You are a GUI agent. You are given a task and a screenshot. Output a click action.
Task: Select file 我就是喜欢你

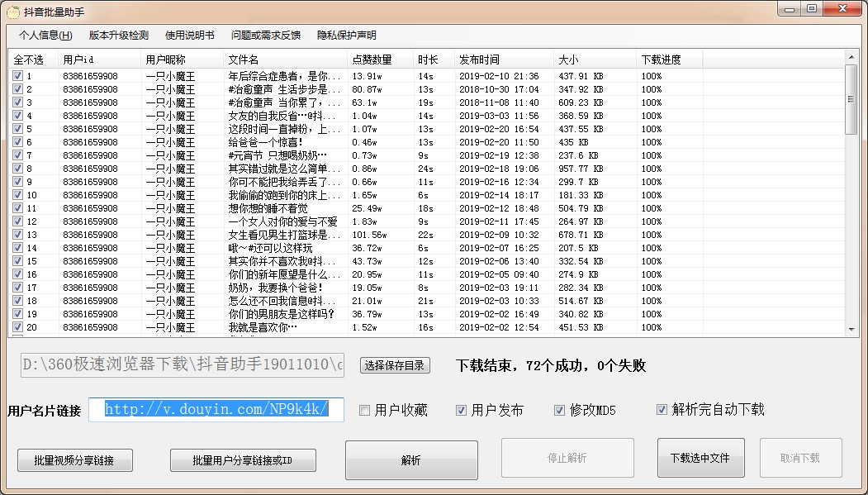pos(263,327)
